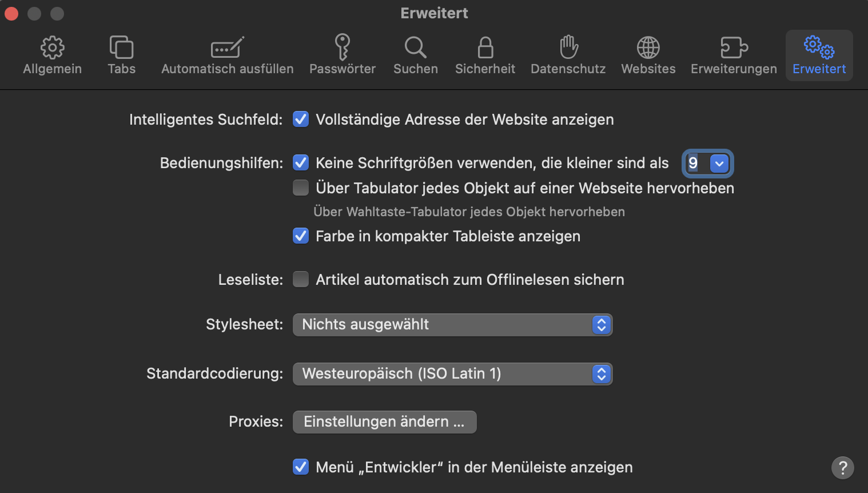
Task: Open the Passwörter key icon
Action: (342, 48)
